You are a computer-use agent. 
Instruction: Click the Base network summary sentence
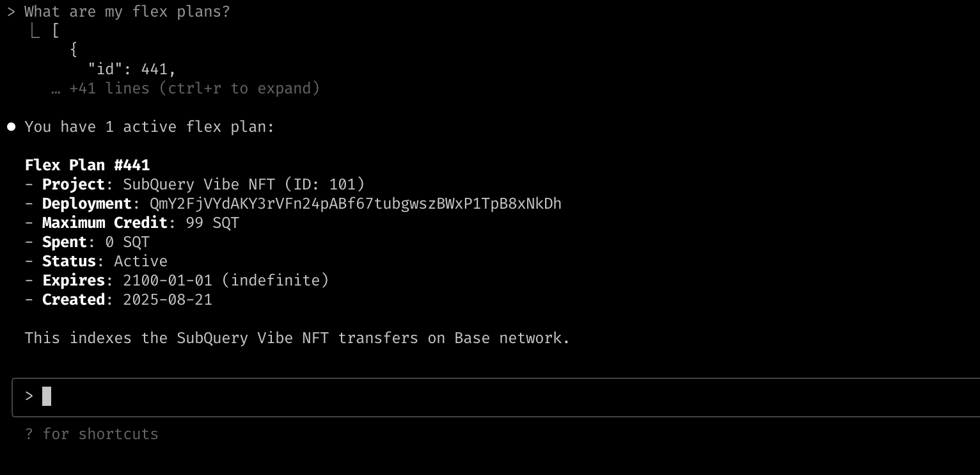click(297, 338)
